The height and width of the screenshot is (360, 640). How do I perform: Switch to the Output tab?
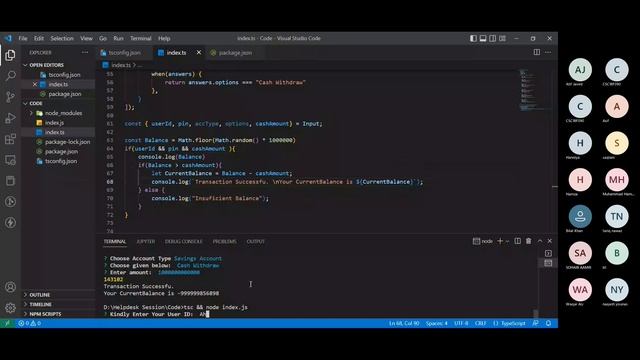click(x=256, y=241)
